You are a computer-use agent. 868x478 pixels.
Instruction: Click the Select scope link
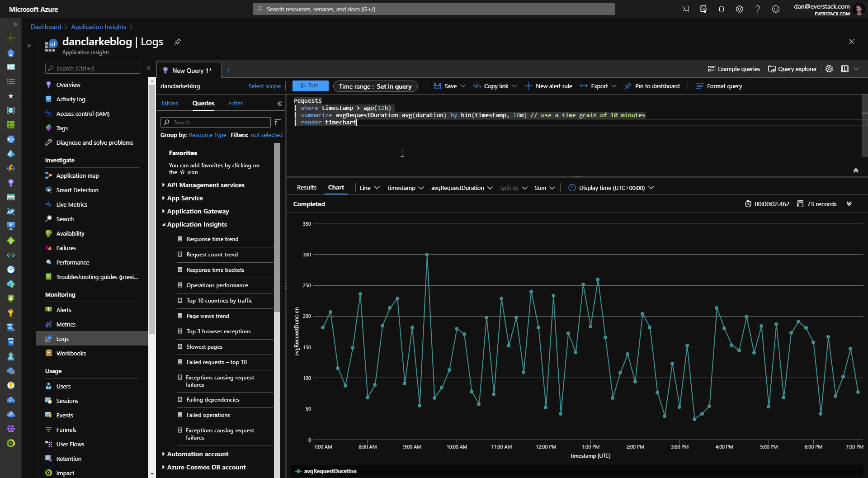(264, 86)
